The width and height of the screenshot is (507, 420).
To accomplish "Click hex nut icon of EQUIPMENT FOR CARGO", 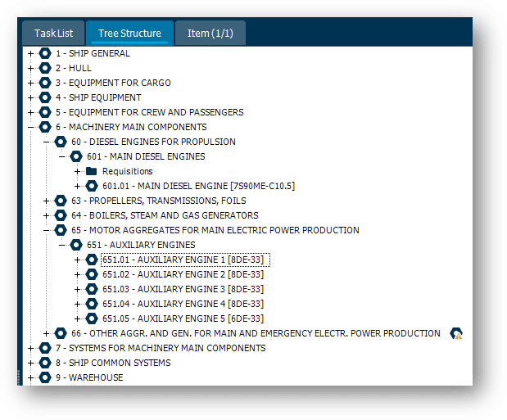I will 45,83.
